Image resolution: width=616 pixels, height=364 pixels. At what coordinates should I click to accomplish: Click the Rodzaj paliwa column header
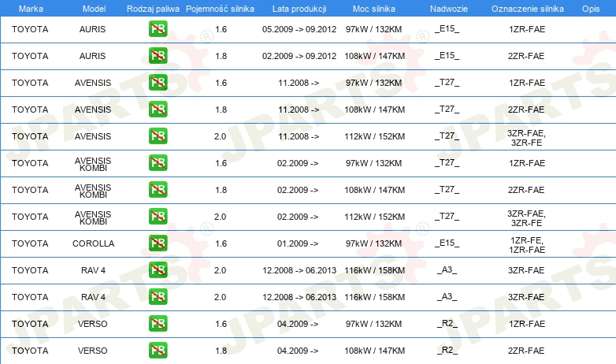153,9
